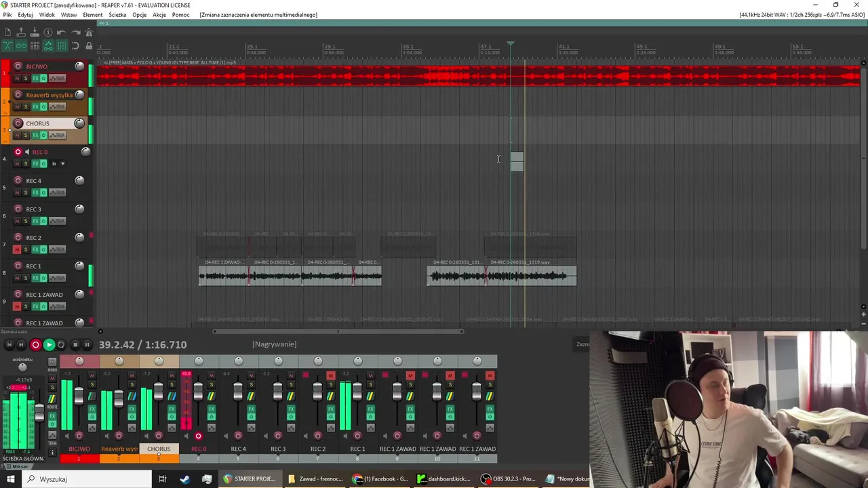Image resolution: width=868 pixels, height=488 pixels.
Task: Open the Wstaw menu
Action: coord(68,15)
